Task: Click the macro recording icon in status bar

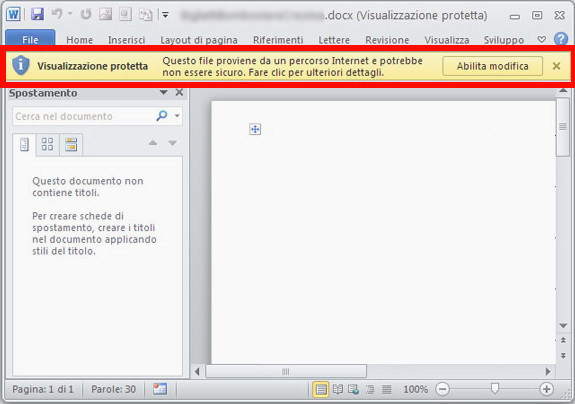Action: (160, 389)
